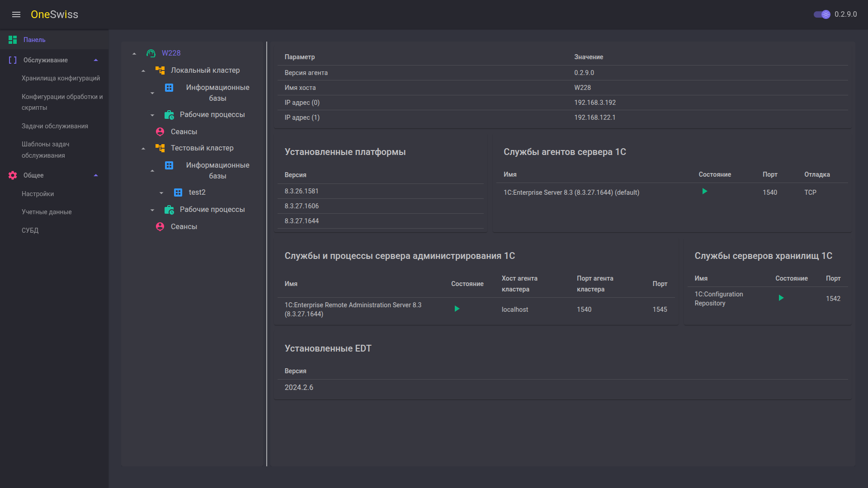Collapse the Общее section arrow
Viewport: 868px width, 488px height.
click(96, 175)
